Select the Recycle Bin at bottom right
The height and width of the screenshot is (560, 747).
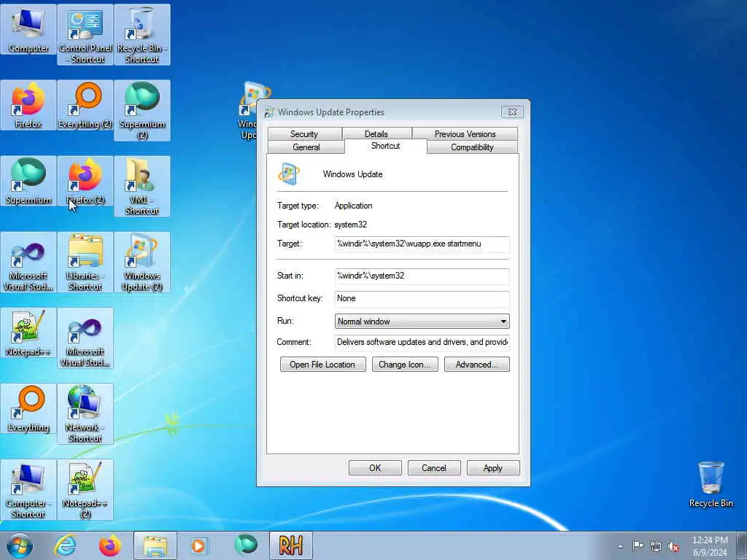(711, 484)
